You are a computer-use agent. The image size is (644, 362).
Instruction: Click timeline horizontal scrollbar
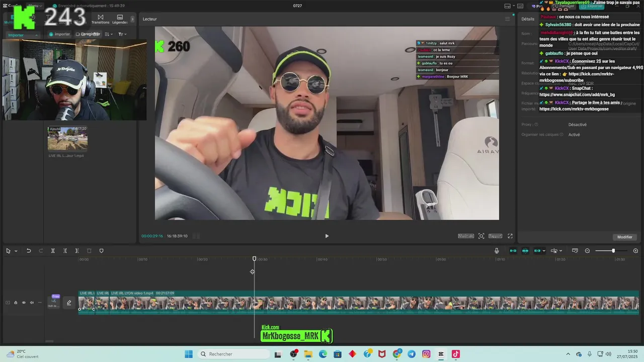point(49,341)
